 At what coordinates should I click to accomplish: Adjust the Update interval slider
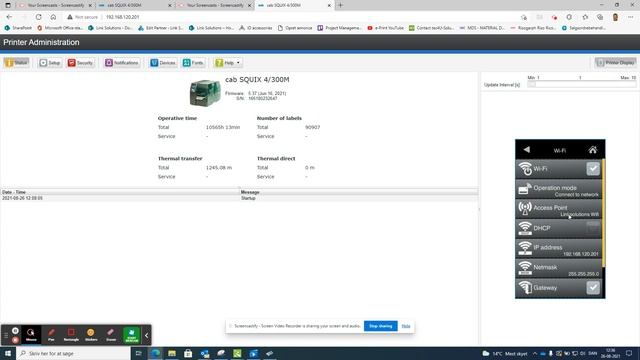(582, 84)
